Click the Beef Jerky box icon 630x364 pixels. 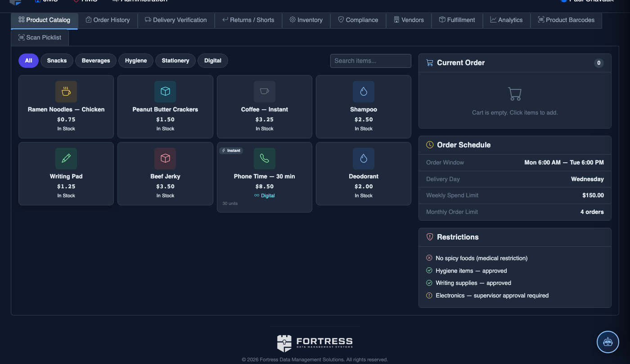point(165,159)
